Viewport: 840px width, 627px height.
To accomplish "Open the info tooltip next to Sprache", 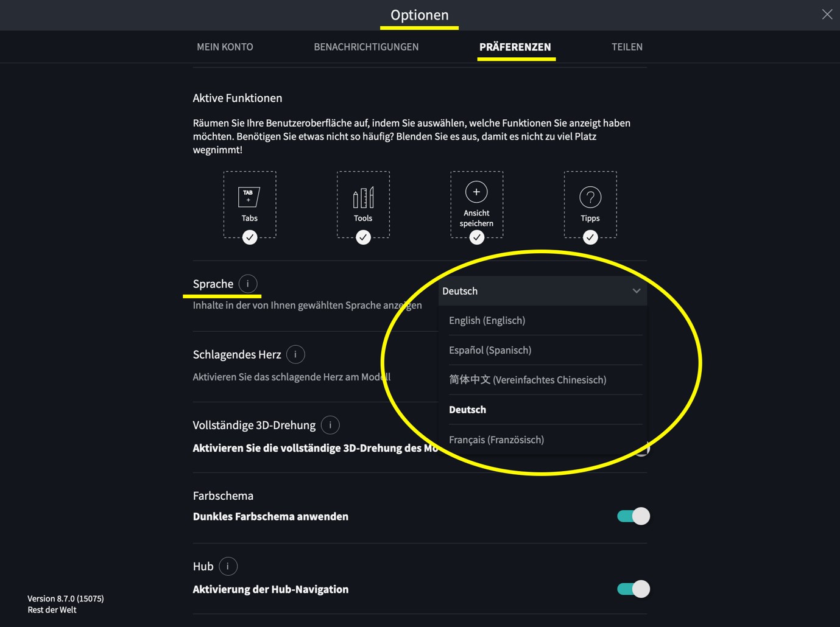I will click(x=247, y=283).
